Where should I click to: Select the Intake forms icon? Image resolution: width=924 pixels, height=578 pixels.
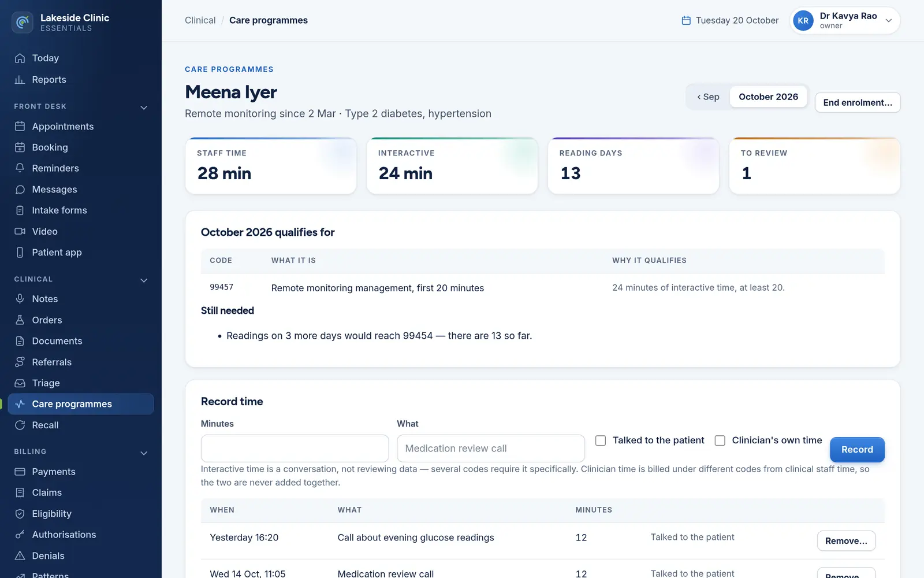pos(20,210)
